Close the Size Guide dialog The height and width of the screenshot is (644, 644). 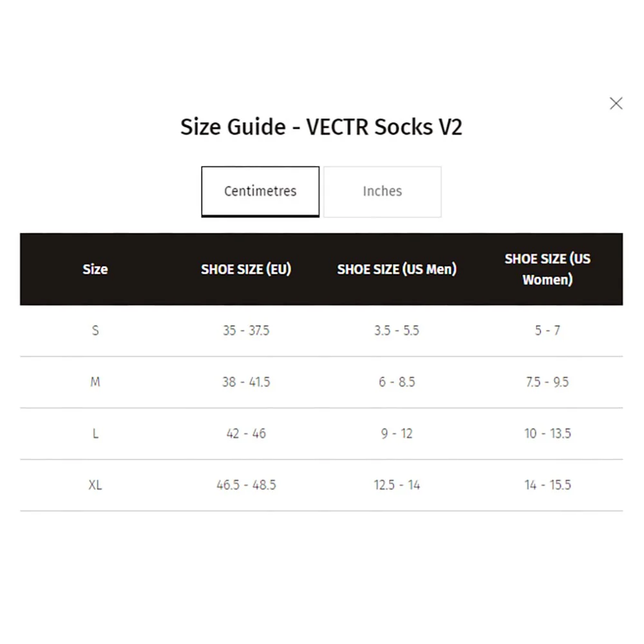pyautogui.click(x=616, y=103)
